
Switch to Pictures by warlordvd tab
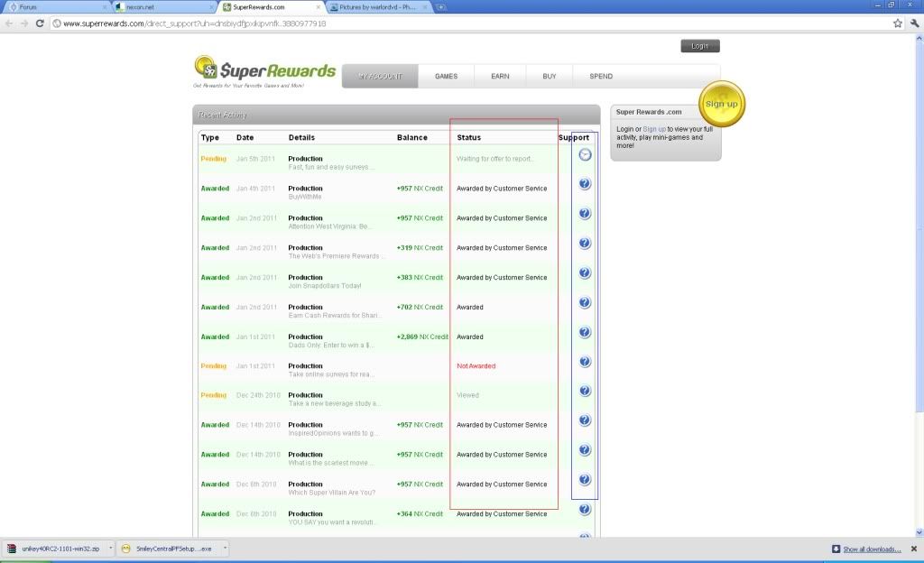(378, 7)
